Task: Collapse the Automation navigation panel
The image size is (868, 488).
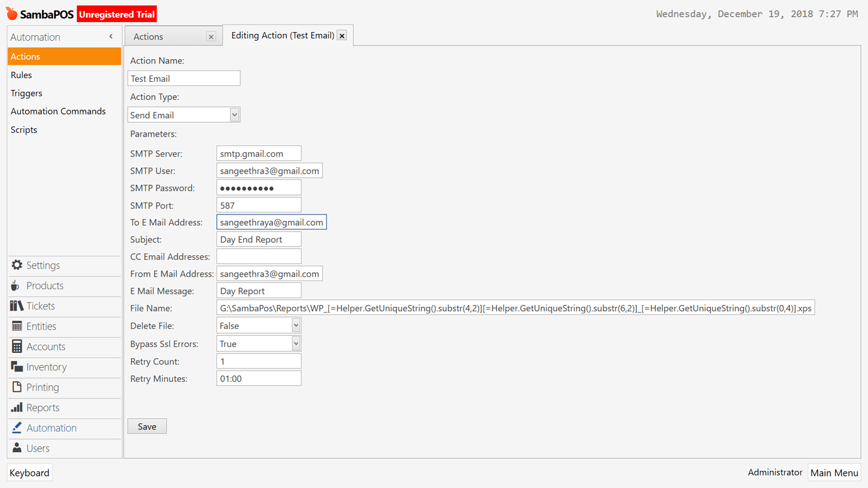Action: [111, 36]
